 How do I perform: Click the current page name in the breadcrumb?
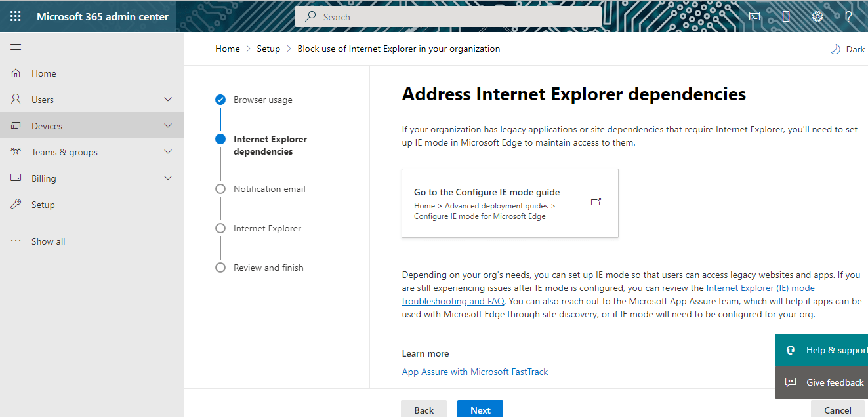point(399,49)
